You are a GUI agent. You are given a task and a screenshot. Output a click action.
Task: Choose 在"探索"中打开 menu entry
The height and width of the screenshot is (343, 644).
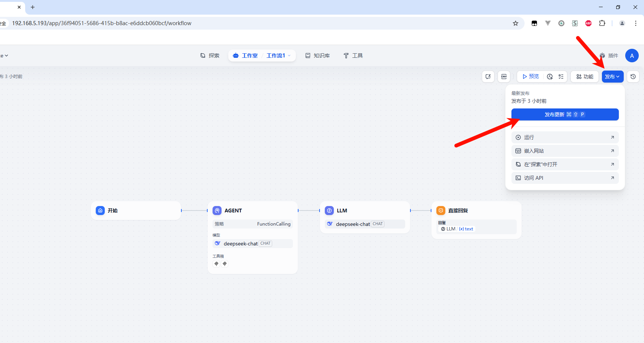[565, 164]
